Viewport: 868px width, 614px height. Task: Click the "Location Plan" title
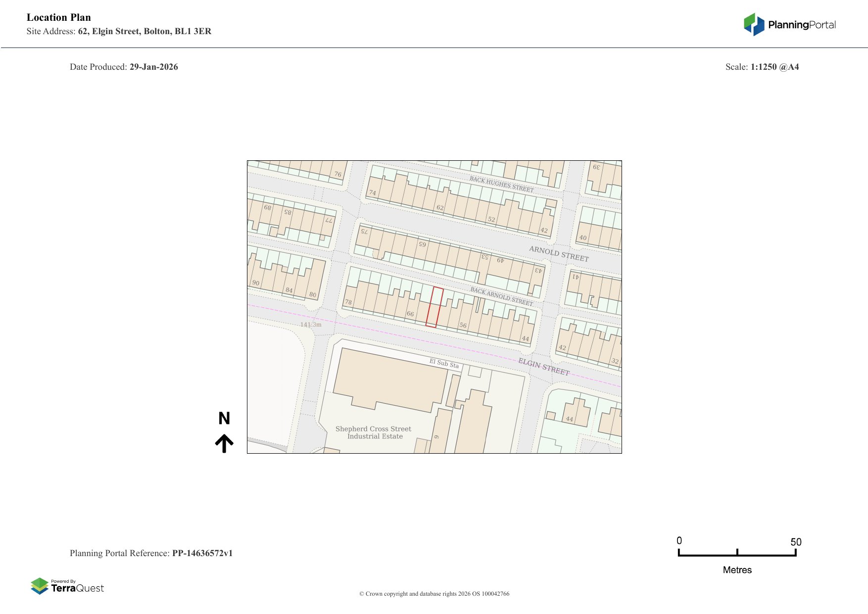pos(59,17)
